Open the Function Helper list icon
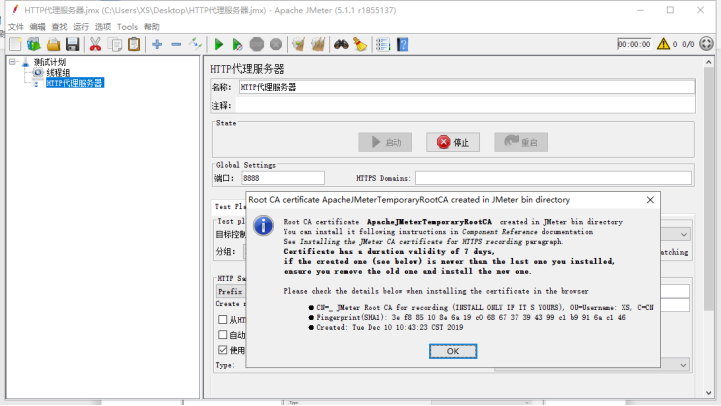This screenshot has width=721, height=406. (x=383, y=44)
